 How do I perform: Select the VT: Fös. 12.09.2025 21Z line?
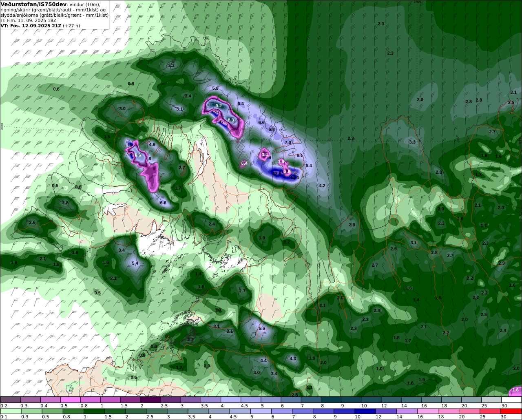point(31,26)
